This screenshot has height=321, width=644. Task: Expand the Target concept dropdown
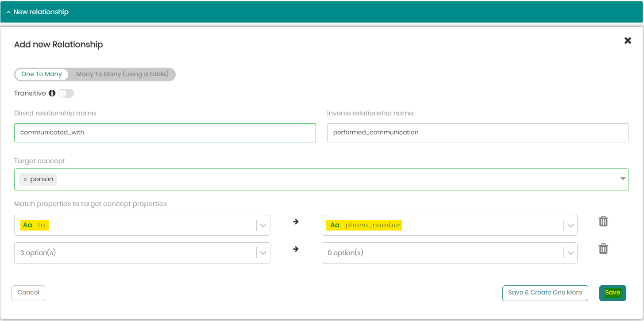pyautogui.click(x=622, y=179)
